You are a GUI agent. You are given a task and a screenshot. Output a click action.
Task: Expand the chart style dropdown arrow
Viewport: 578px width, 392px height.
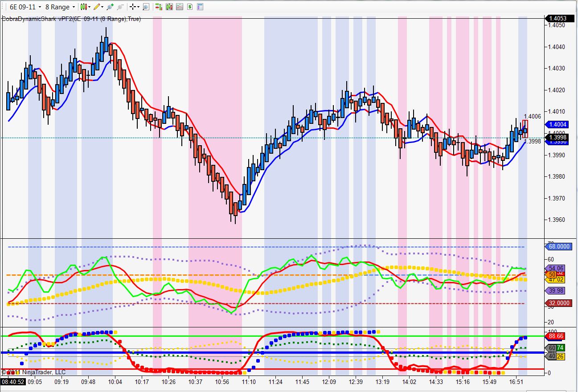click(x=90, y=7)
